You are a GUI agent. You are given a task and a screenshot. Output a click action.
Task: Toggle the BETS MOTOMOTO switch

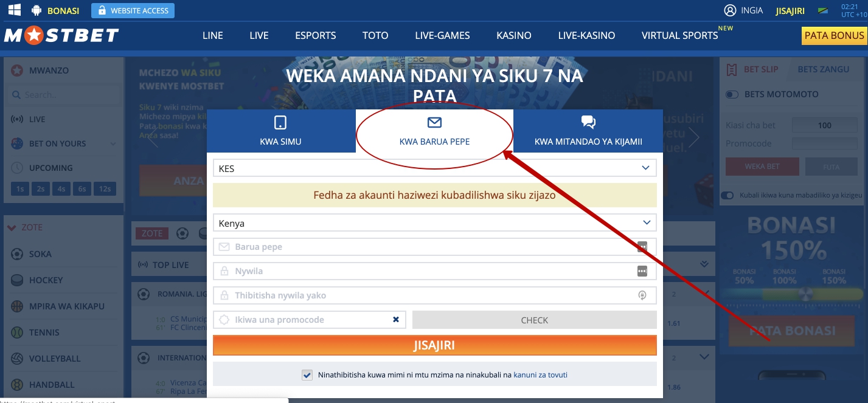pos(732,95)
